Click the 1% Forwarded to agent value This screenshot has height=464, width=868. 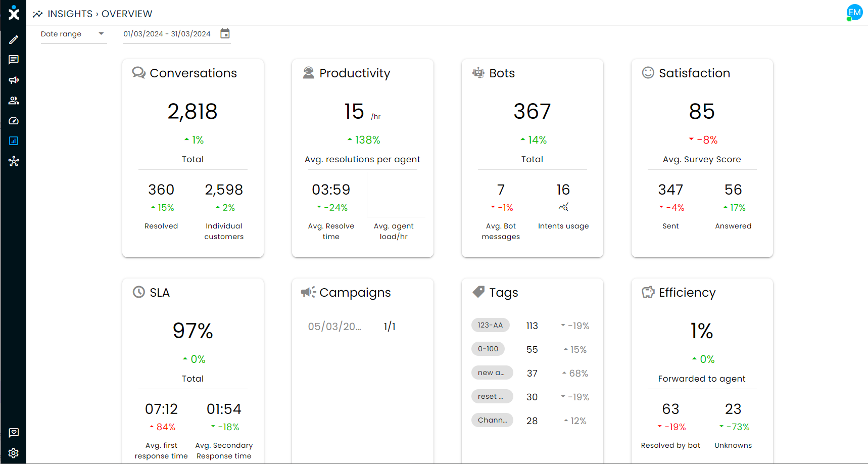click(x=702, y=331)
